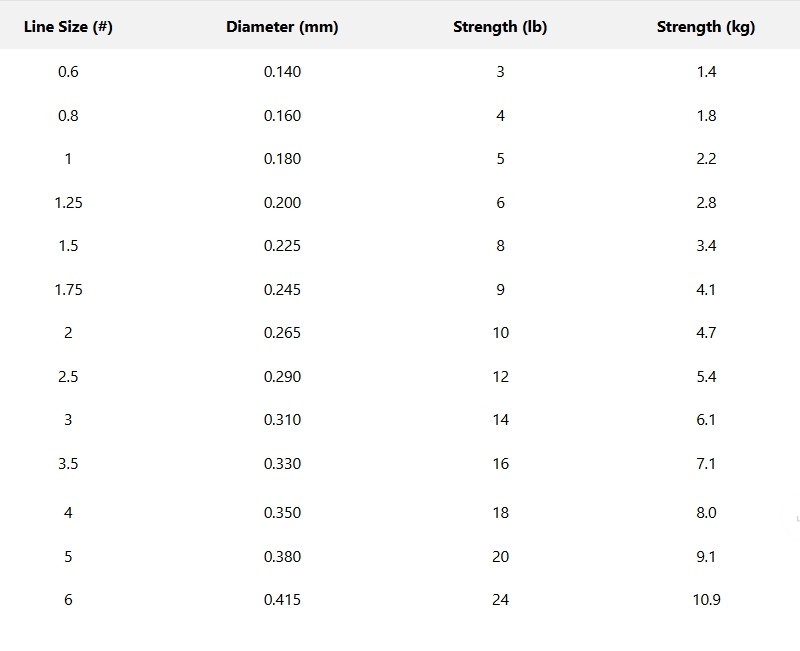Click the Line Size (#) column header
The height and width of the screenshot is (651, 800).
(68, 27)
